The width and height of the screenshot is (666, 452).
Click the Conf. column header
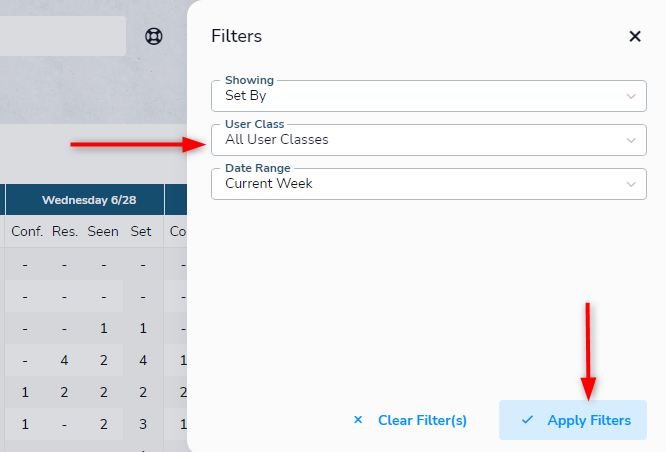click(27, 232)
